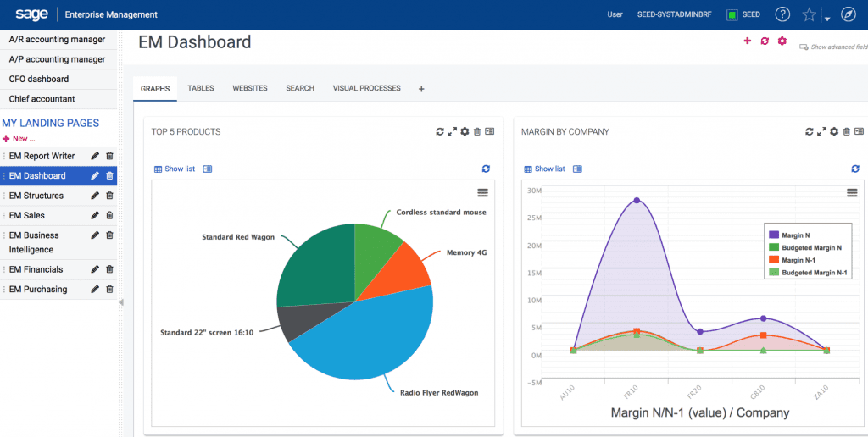Open pie chart hamburger menu
868x437 pixels.
[482, 192]
